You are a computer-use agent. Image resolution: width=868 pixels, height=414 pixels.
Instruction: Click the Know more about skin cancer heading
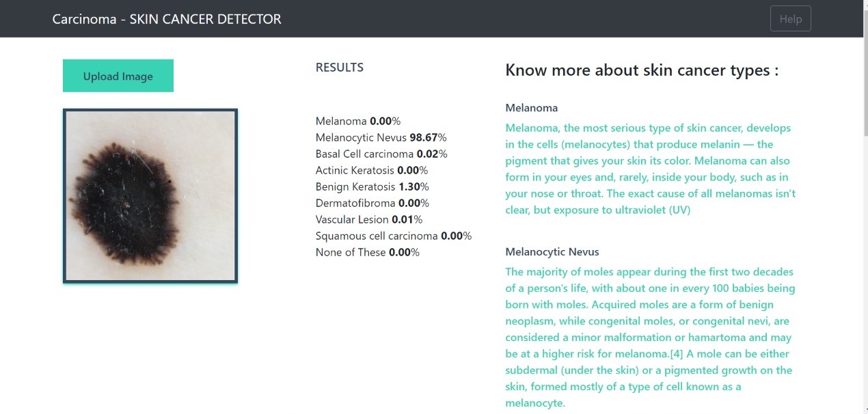(x=642, y=70)
